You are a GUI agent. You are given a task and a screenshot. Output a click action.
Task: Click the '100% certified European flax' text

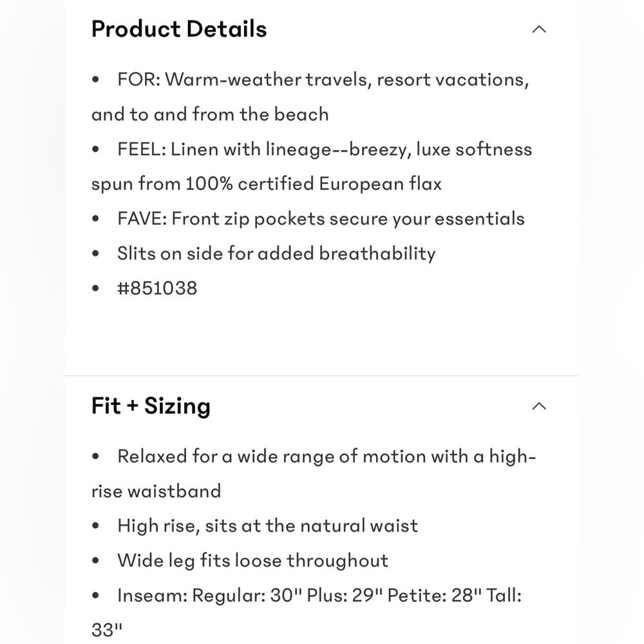pyautogui.click(x=314, y=184)
